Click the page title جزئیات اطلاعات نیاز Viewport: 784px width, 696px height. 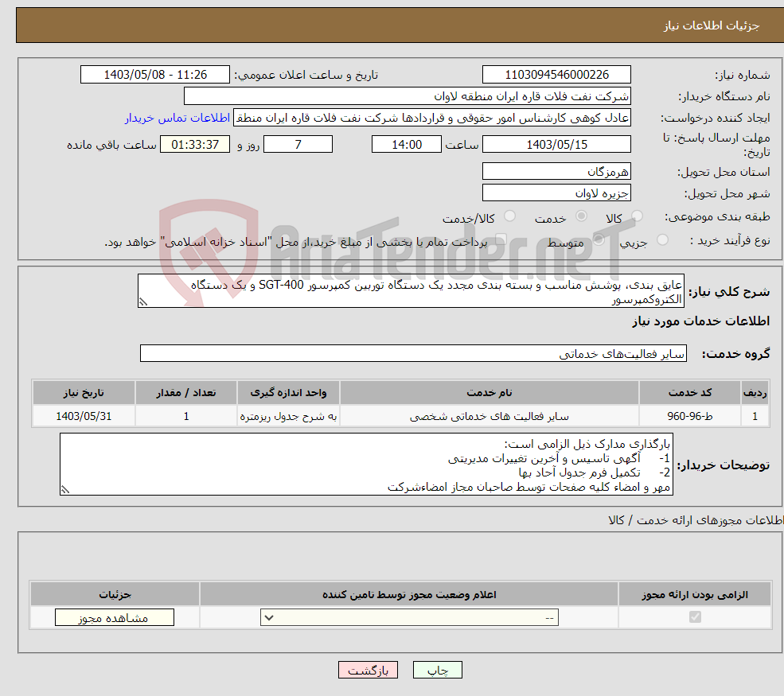[x=711, y=25]
